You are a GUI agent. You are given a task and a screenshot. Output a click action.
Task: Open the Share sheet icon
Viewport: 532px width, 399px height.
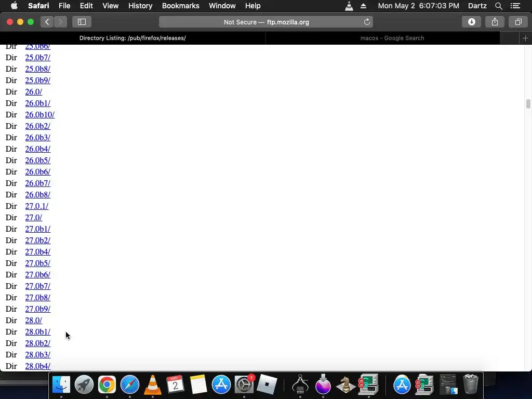point(495,22)
